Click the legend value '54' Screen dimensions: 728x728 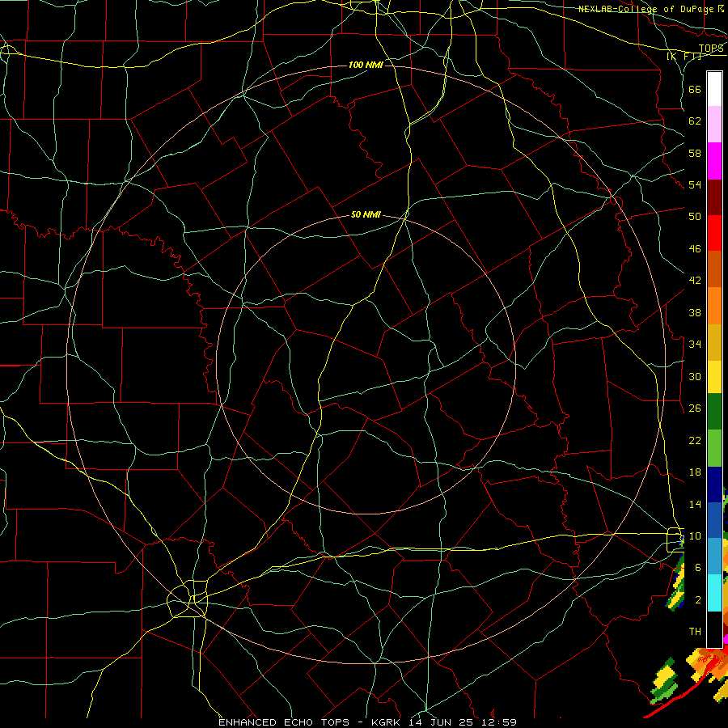(x=695, y=184)
